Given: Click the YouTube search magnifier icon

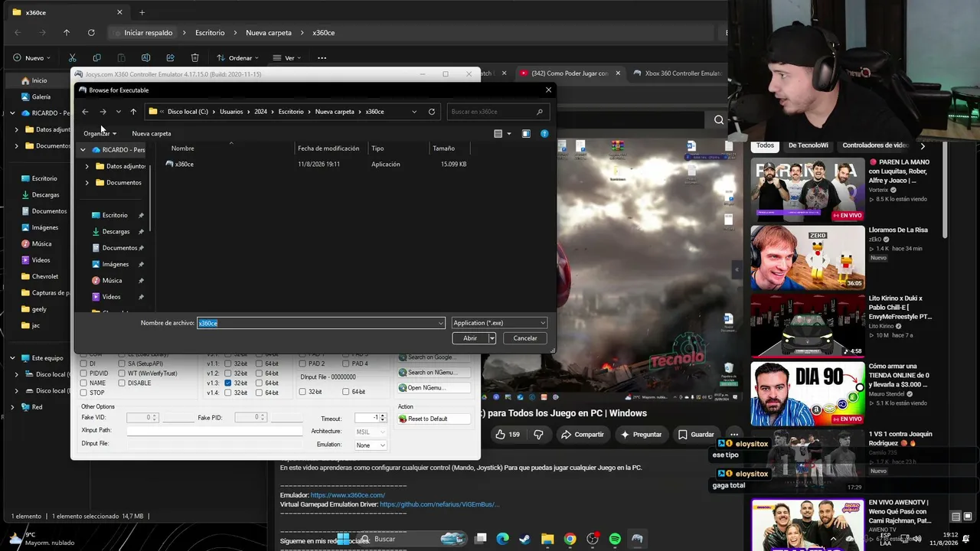Looking at the screenshot, I should (719, 119).
